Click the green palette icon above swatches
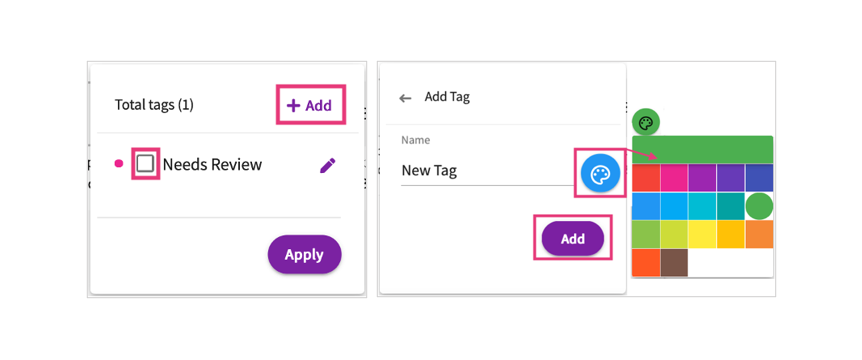The image size is (862, 360). 646,123
